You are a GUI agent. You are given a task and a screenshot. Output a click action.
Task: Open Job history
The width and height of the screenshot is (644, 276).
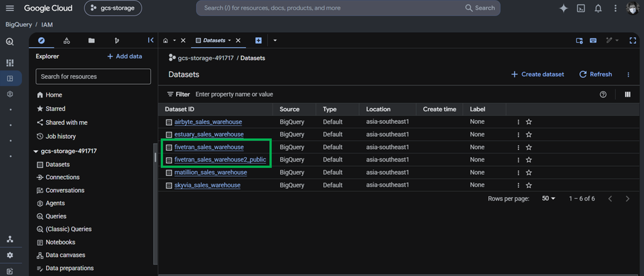tap(56, 136)
